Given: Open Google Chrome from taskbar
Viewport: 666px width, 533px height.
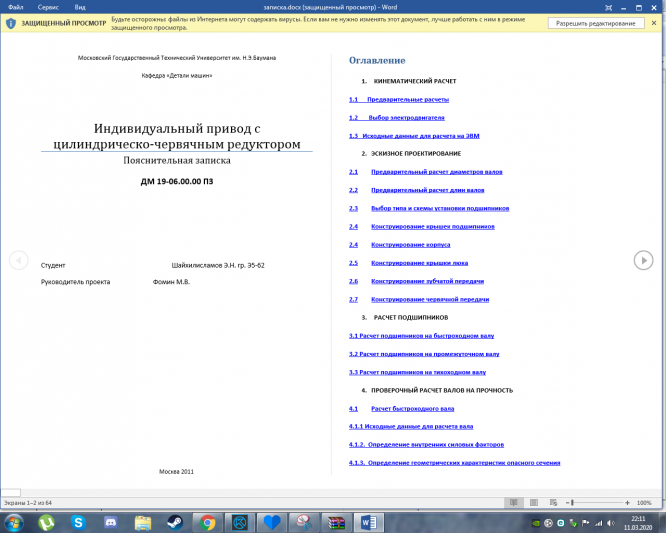Looking at the screenshot, I should point(207,523).
